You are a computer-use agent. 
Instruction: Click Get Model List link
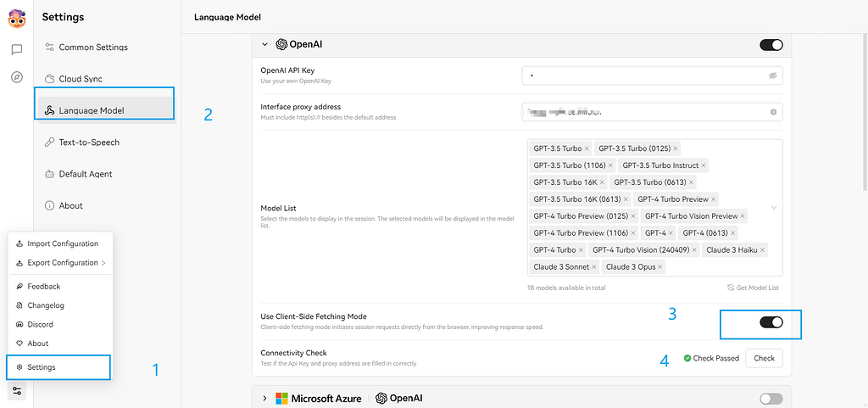(x=753, y=288)
